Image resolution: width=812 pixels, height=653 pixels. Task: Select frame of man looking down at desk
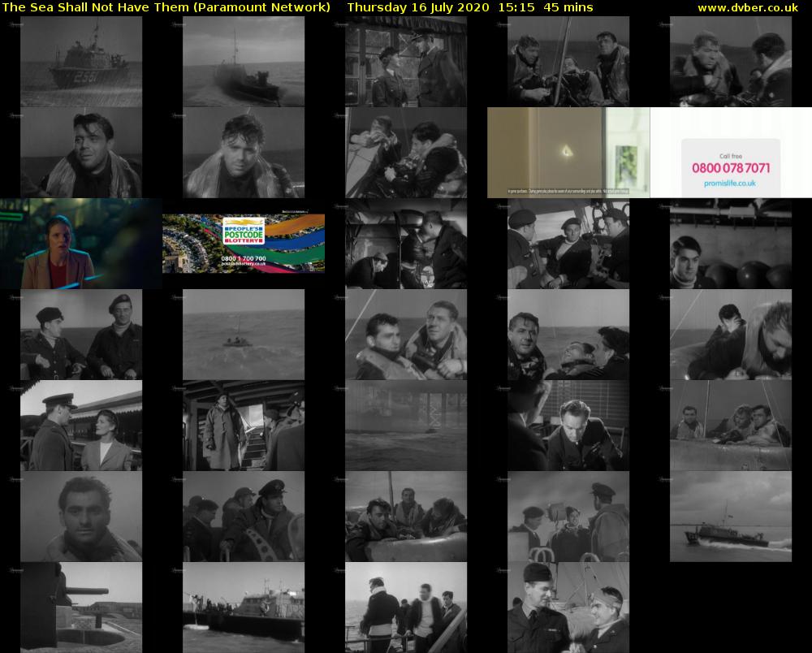pyautogui.click(x=568, y=426)
